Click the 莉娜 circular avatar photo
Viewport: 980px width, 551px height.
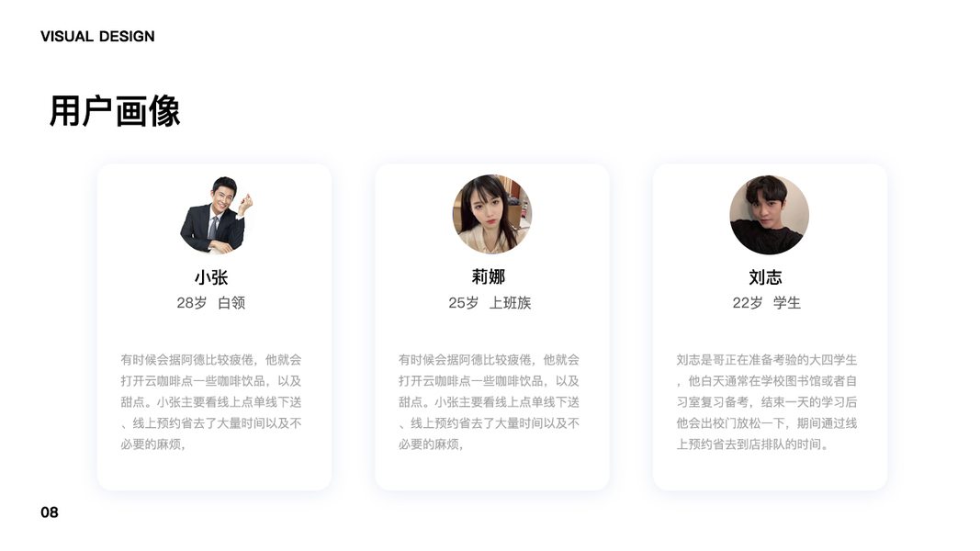[492, 214]
